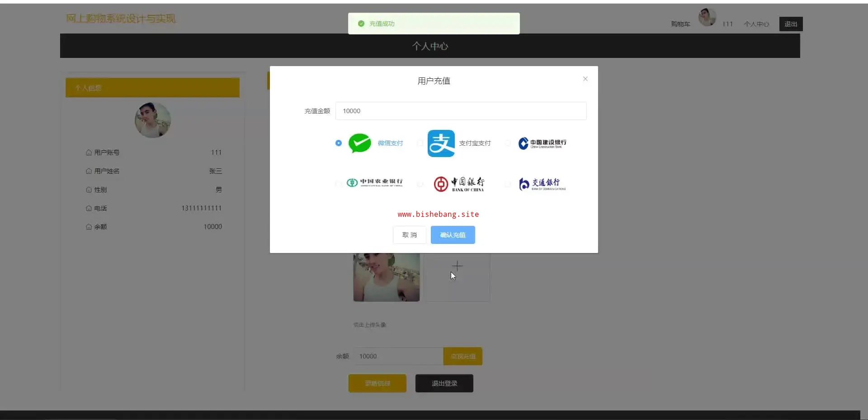The width and height of the screenshot is (868, 420).
Task: Click the 微信支付 text label
Action: [x=390, y=143]
